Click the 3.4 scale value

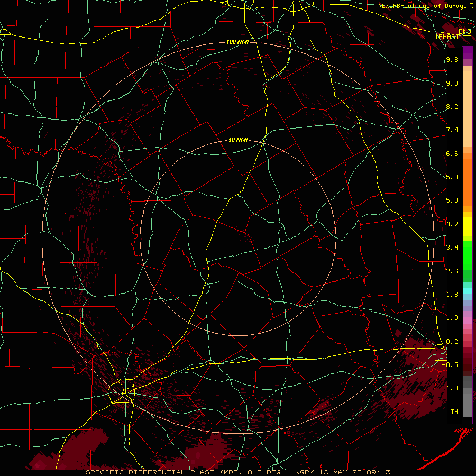pyautogui.click(x=452, y=248)
